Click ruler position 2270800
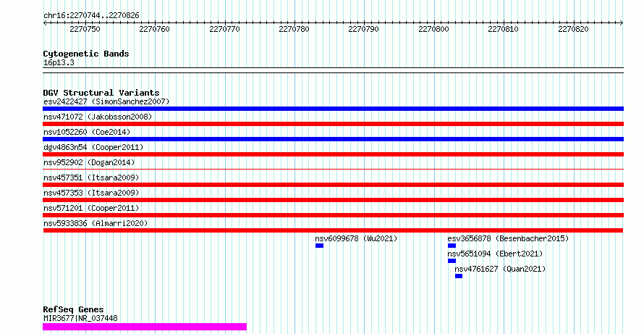 (433, 29)
